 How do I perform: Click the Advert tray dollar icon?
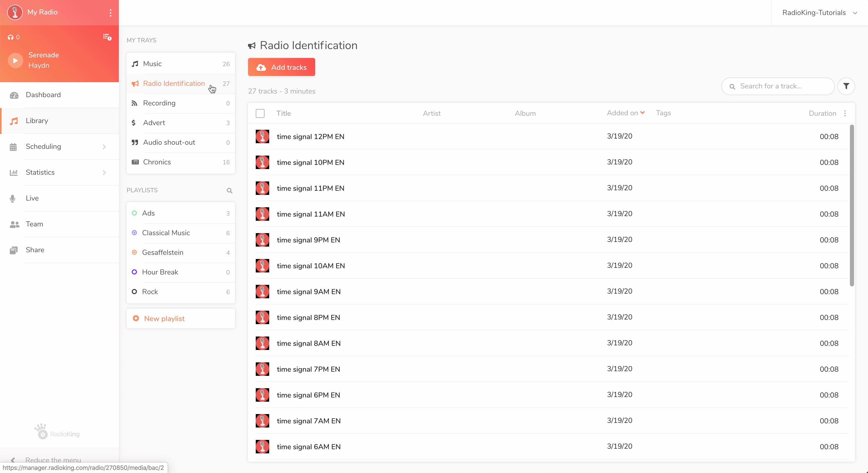click(134, 123)
